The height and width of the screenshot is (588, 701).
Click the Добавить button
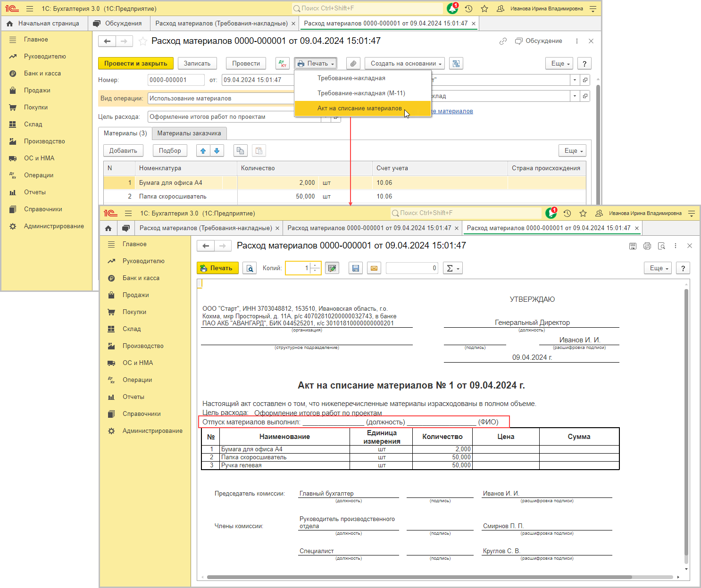tap(123, 150)
